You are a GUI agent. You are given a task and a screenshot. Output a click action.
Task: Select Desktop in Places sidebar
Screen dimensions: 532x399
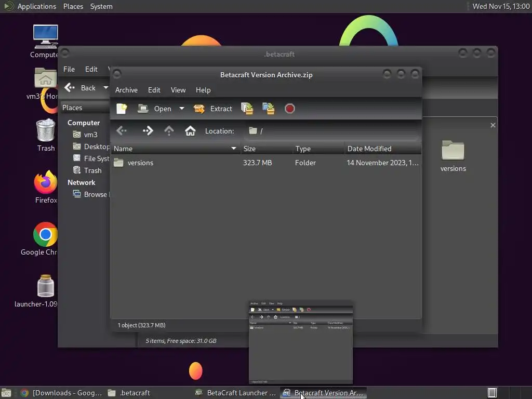coord(91,147)
